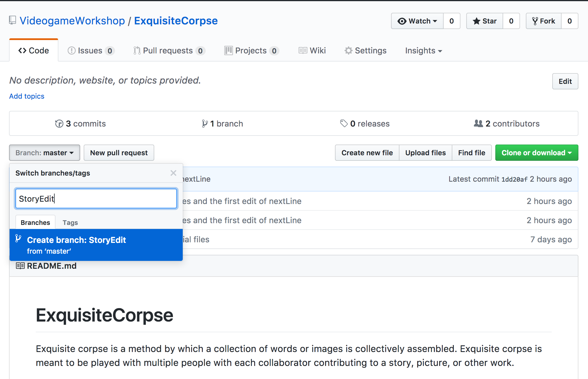
Task: Open latest commit 1dd20af
Action: point(514,179)
